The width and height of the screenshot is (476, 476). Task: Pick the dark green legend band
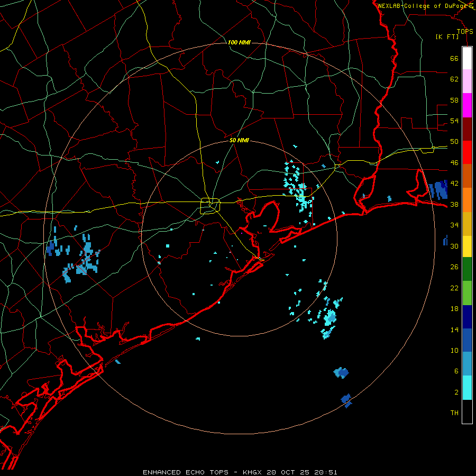467,269
